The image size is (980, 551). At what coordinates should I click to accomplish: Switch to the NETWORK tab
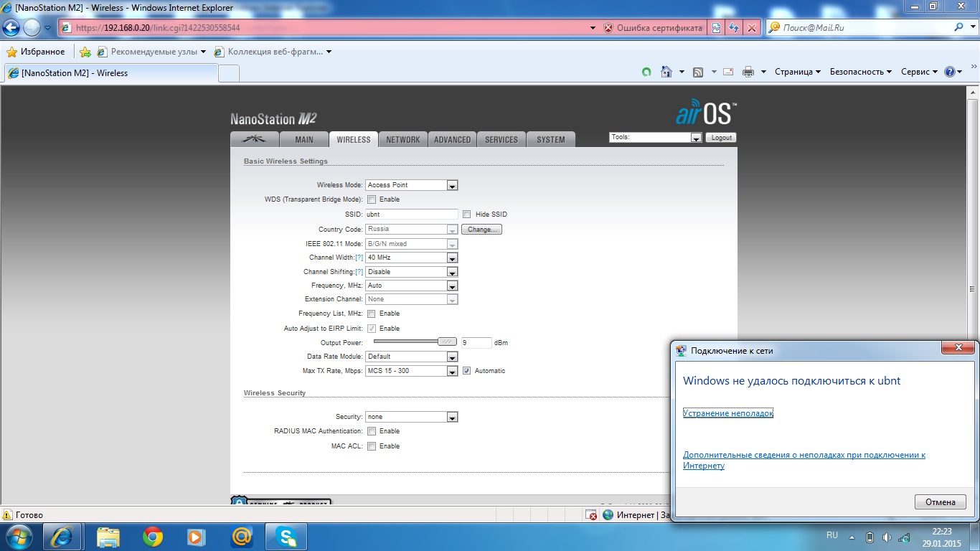click(403, 139)
